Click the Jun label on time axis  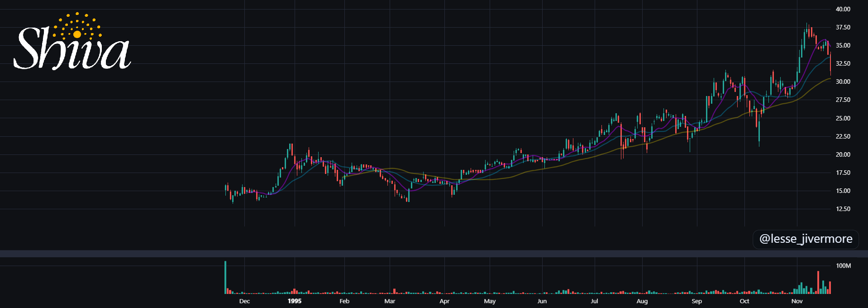(x=542, y=301)
